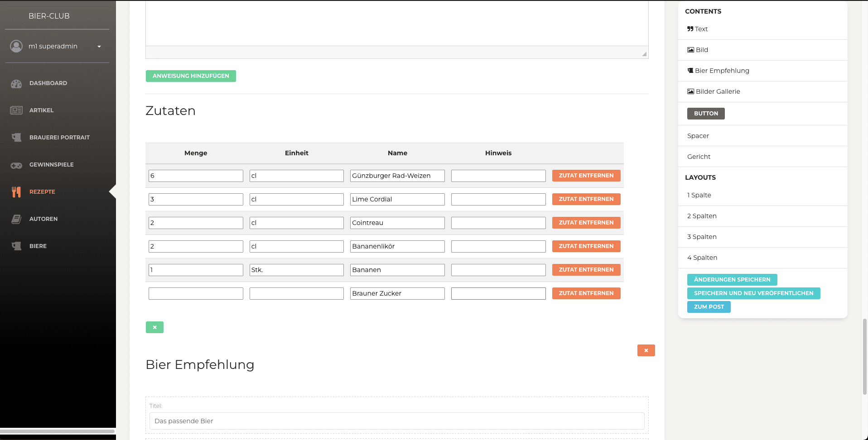
Task: Click the Artikel newspaper icon
Action: tap(16, 110)
